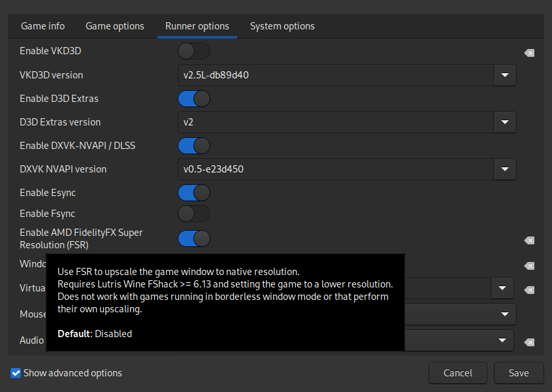Click reset icon on the Windowed row
This screenshot has height=392, width=552.
pyautogui.click(x=529, y=266)
